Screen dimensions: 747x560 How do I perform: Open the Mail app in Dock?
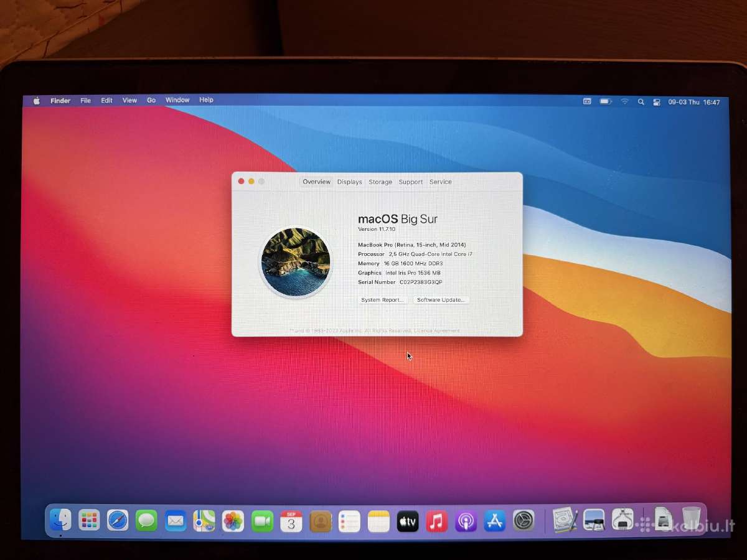pos(176,520)
